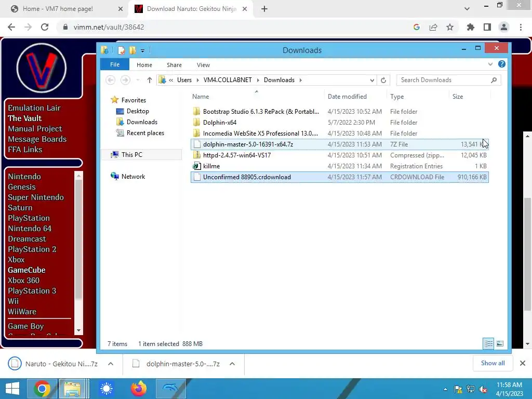Open Chrome three-dot menu
This screenshot has width=532, height=399.
[521, 27]
